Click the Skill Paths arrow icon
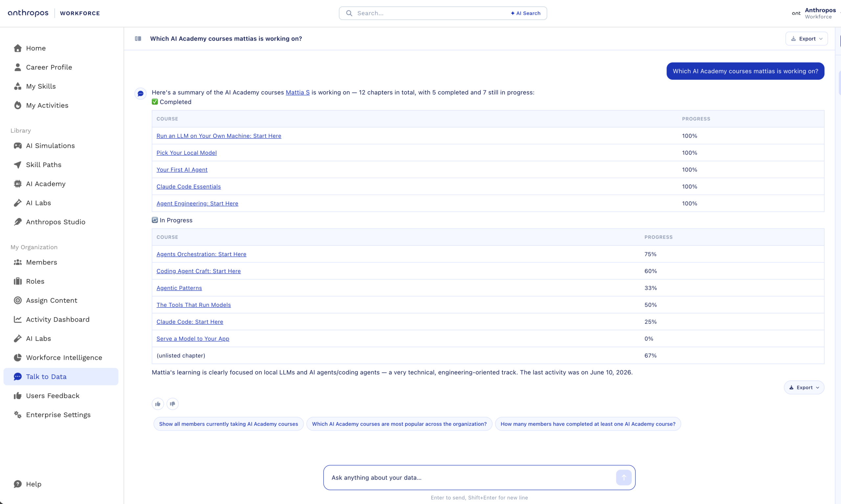 (x=18, y=165)
